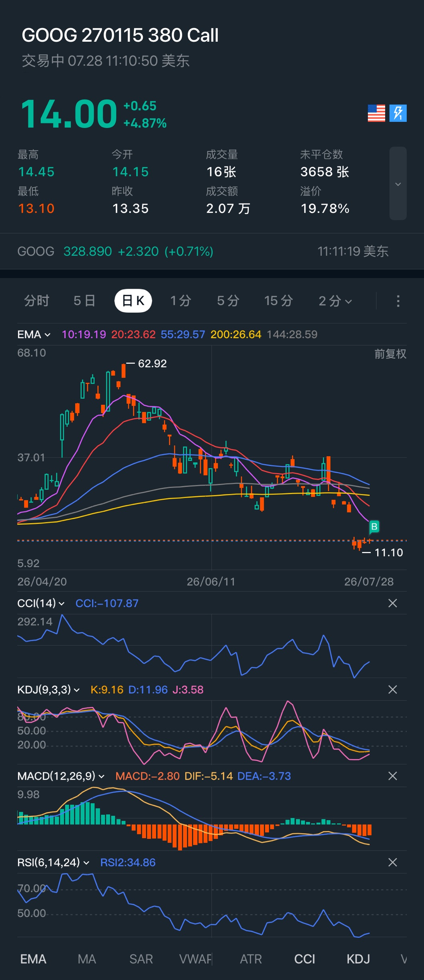Toggle the CCI indicator in bottom bar
This screenshot has height=980, width=424.
[x=305, y=959]
